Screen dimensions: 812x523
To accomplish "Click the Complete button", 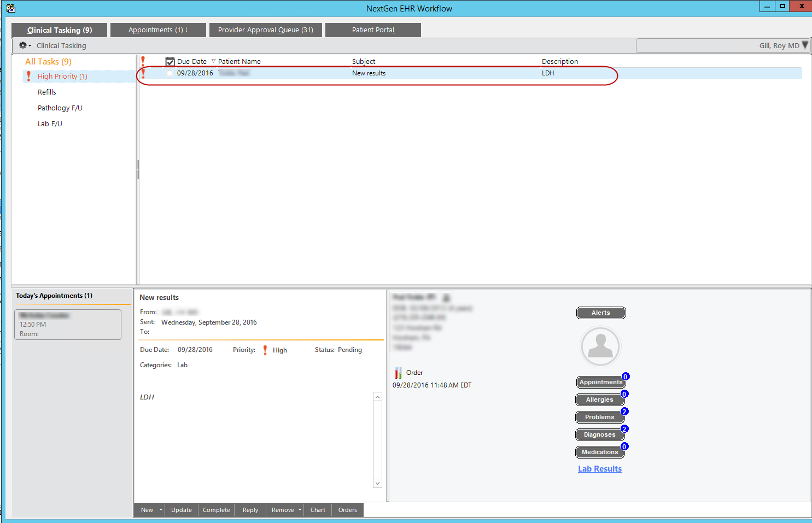I will point(217,510).
